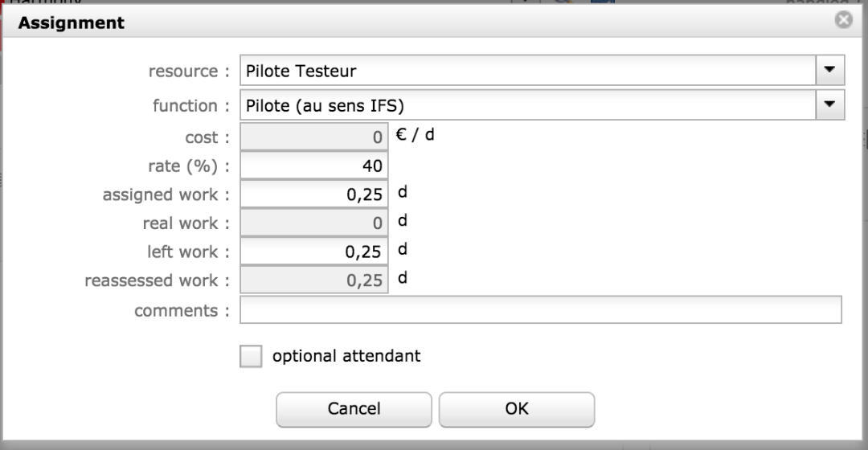Open the resource dropdown arrow
This screenshot has width=868, height=450.
coord(829,71)
